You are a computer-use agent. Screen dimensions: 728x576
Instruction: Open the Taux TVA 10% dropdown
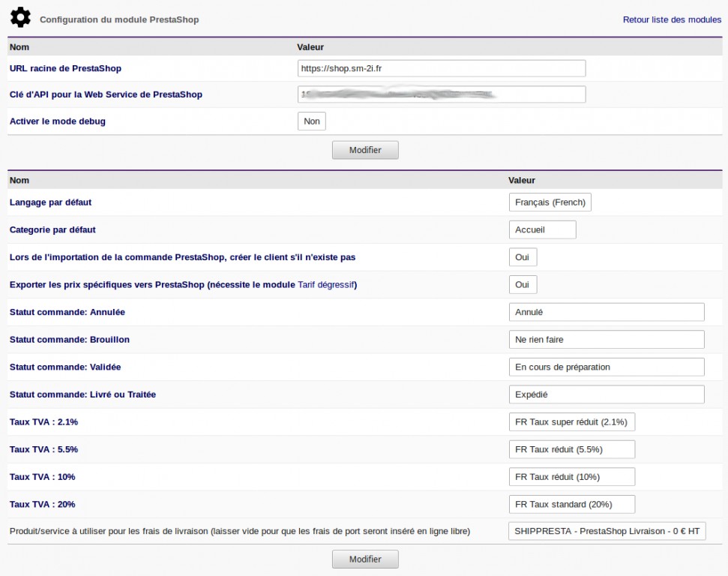pos(571,477)
